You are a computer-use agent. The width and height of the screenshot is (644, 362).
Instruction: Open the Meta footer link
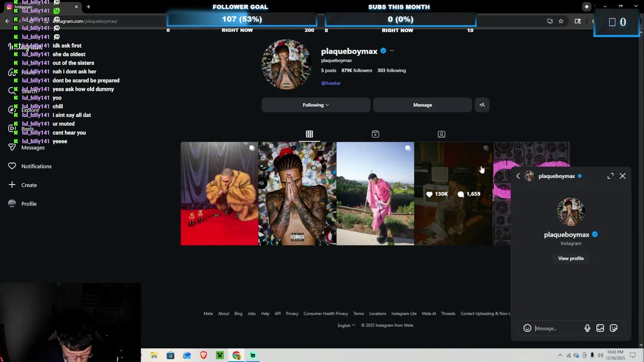click(x=208, y=314)
